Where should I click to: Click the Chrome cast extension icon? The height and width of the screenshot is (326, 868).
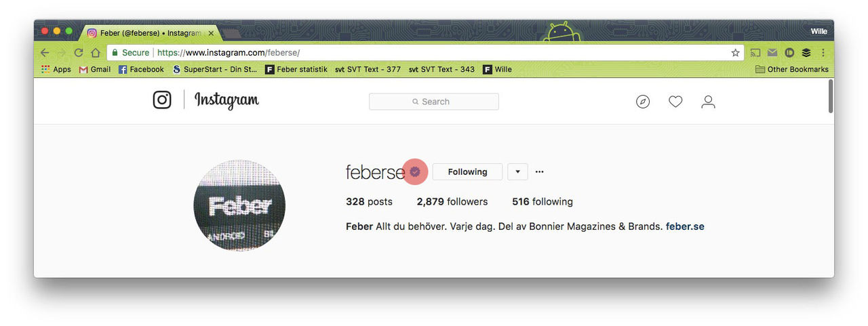pyautogui.click(x=755, y=52)
